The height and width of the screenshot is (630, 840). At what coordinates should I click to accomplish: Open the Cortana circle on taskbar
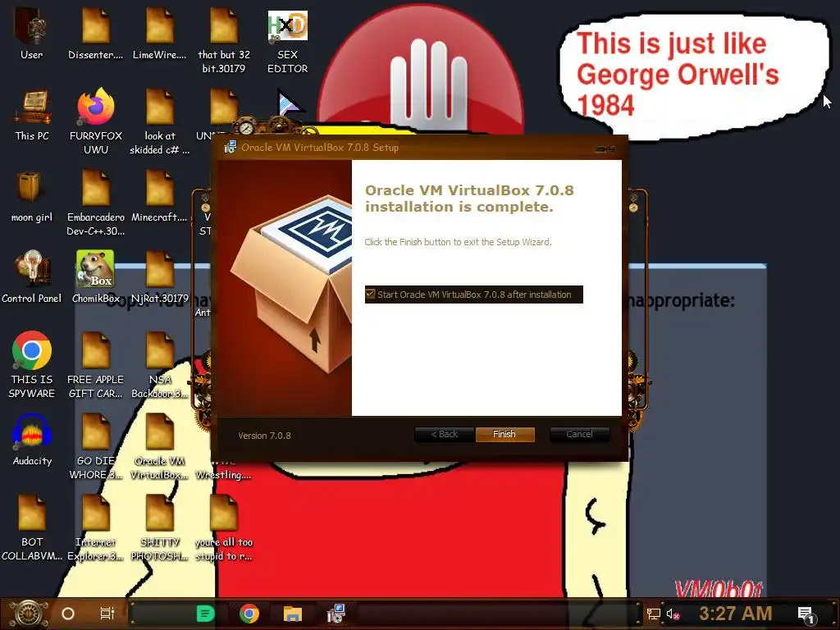pos(68,614)
